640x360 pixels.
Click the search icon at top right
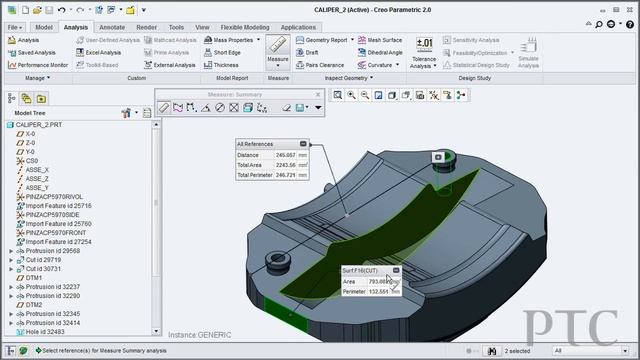(x=599, y=24)
